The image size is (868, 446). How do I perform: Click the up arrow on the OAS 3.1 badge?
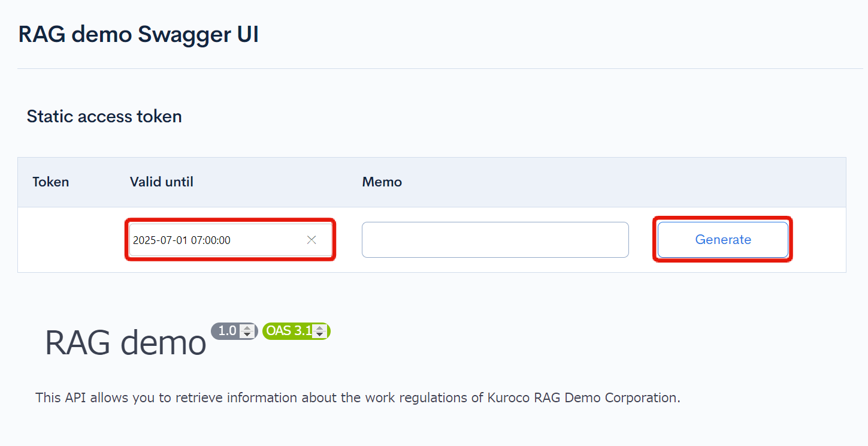[x=319, y=328]
